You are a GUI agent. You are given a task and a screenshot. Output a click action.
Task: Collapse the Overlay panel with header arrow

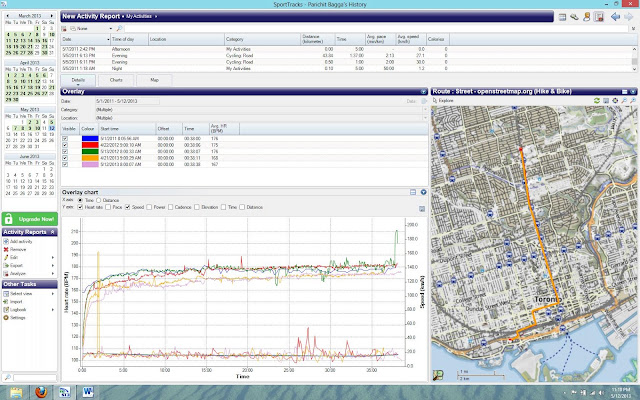424,92
